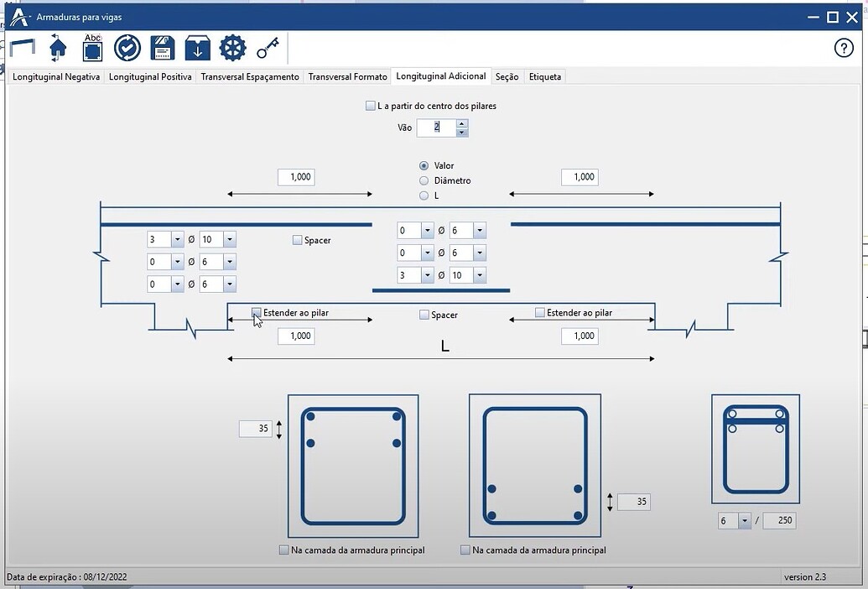
Task: Click the house with arrows icon
Action: tap(58, 48)
